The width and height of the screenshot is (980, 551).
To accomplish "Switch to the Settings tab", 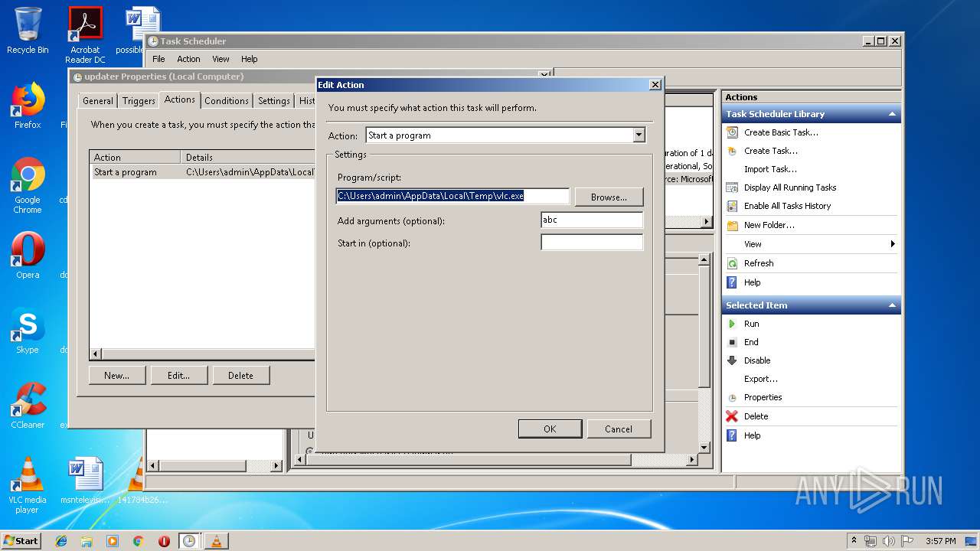I will coord(274,101).
